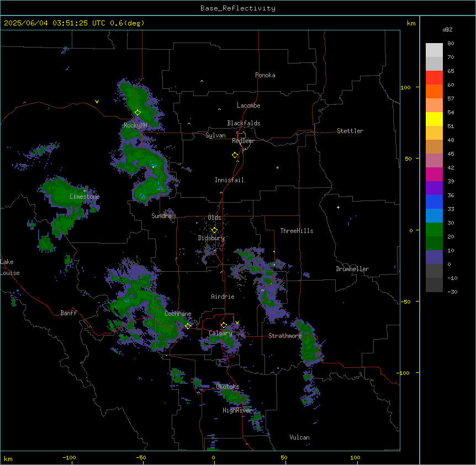Click the yellow diamond marker above the Calgary label
476x465 pixels.
224,325
